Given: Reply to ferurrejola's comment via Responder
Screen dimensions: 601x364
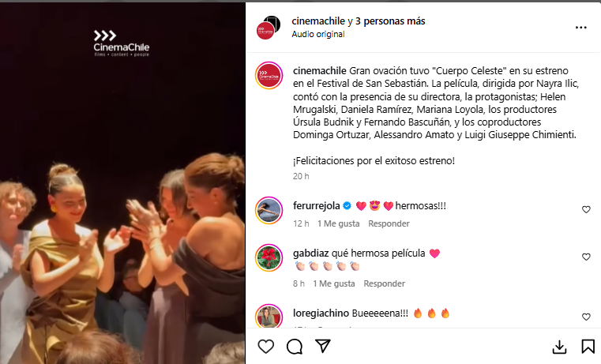Looking at the screenshot, I should point(389,223).
